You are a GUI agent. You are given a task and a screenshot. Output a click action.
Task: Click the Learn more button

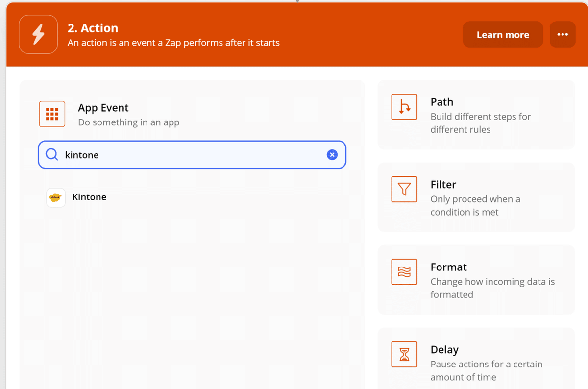point(503,35)
